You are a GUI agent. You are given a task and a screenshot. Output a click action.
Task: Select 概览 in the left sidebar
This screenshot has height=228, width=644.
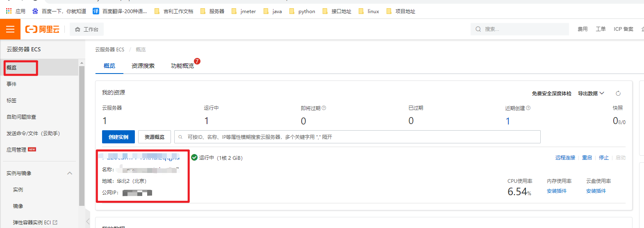click(39, 67)
